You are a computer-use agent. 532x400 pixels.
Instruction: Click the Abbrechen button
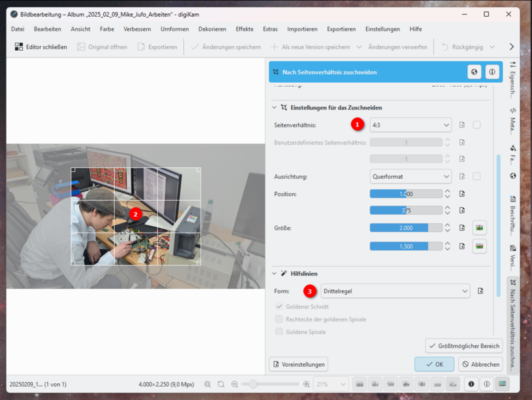pyautogui.click(x=481, y=365)
